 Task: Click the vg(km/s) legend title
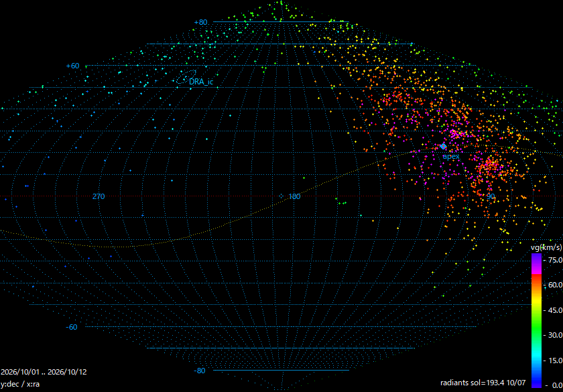point(546,247)
